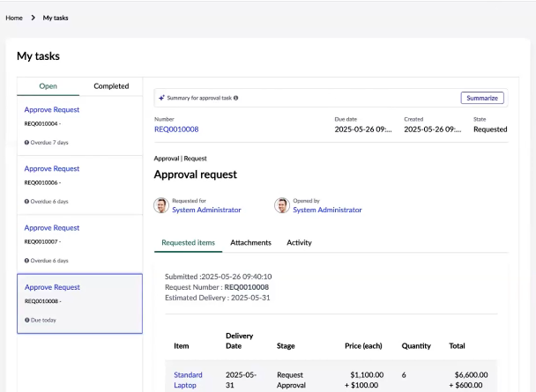Click the overdue icon under REQ0010007
The image size is (536, 392).
(26, 261)
